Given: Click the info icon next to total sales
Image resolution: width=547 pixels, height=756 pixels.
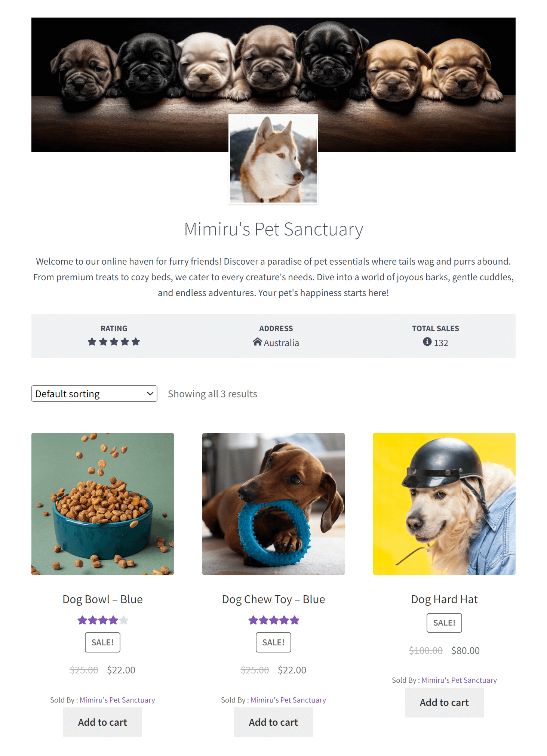Looking at the screenshot, I should (427, 342).
